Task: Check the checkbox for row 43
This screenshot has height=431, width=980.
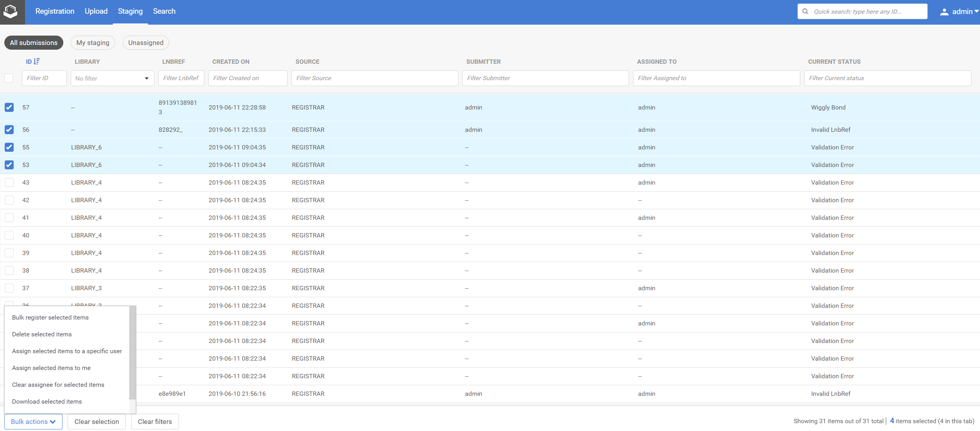Action: [x=9, y=182]
